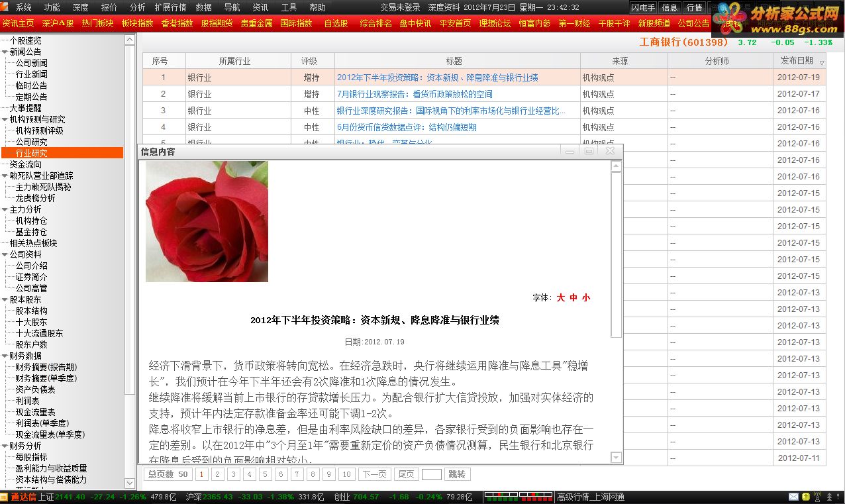Select 资产负债表 in the sidebar tree
The height and width of the screenshot is (504, 845).
point(35,389)
